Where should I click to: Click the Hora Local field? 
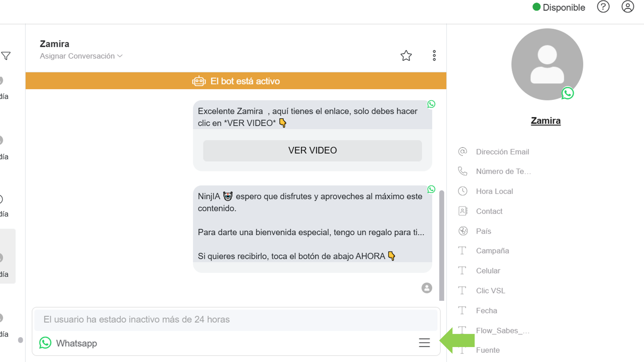494,191
